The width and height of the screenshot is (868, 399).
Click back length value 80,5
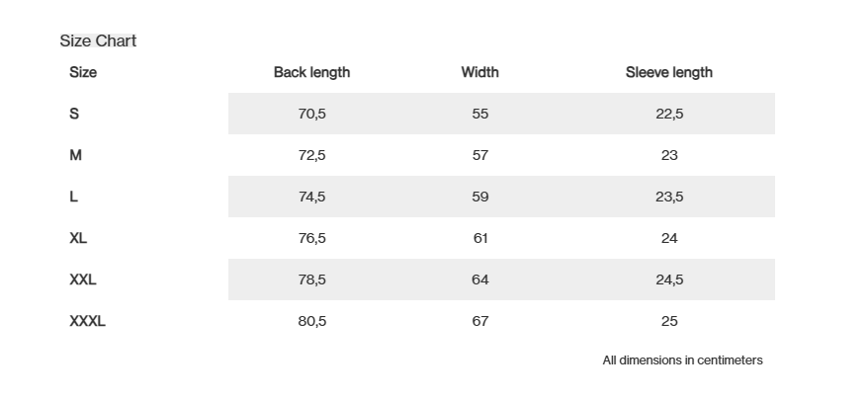(311, 321)
